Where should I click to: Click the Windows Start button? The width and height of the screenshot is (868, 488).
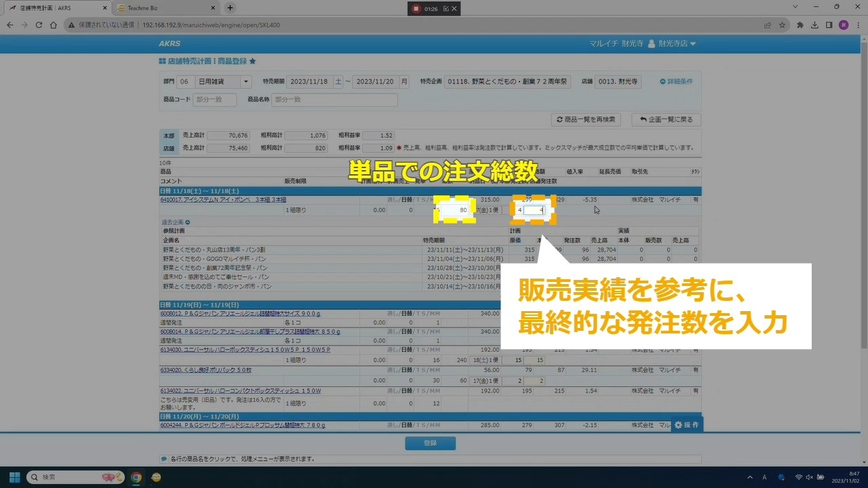[x=14, y=477]
